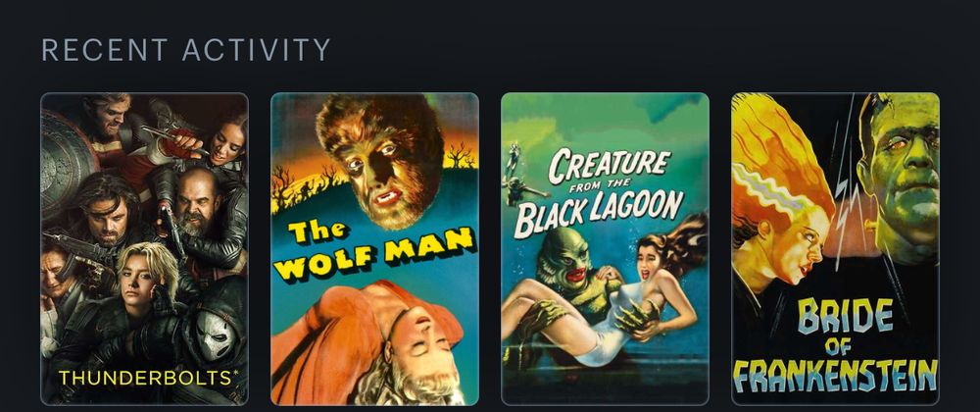
Task: Select Creature from the Black Lagoon poster
Action: (605, 249)
